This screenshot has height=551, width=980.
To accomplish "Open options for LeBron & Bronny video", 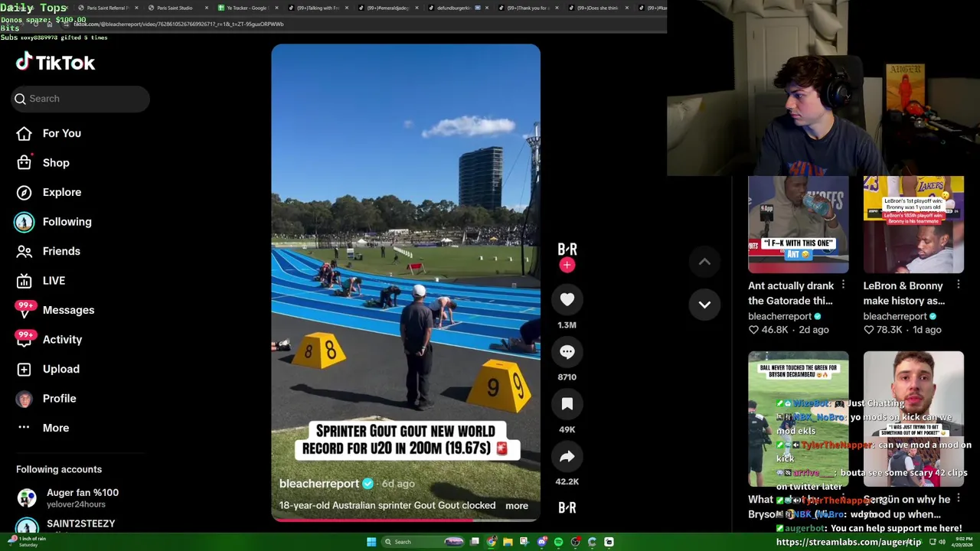I will pos(959,285).
